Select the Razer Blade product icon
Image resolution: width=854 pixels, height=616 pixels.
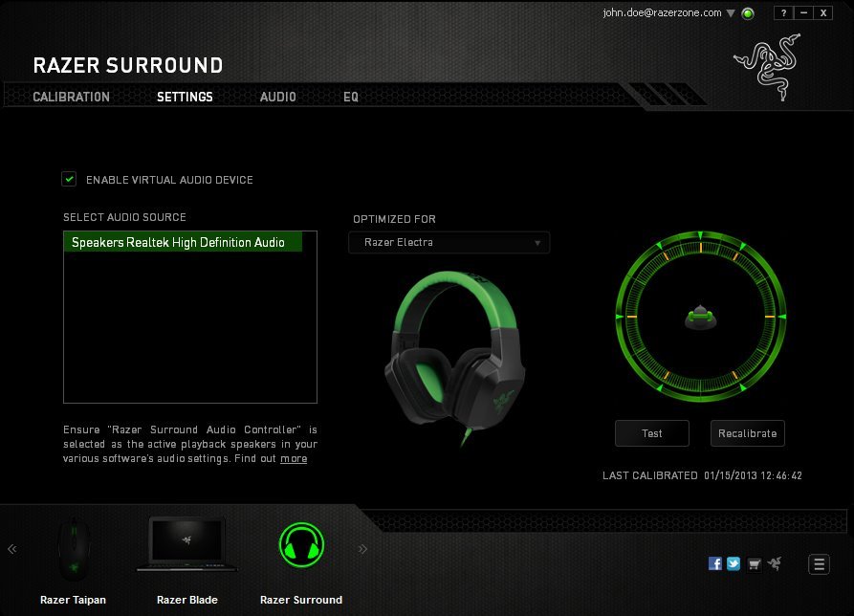tap(186, 544)
